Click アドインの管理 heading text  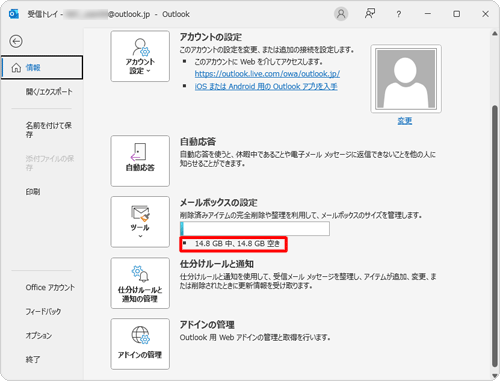pos(207,325)
